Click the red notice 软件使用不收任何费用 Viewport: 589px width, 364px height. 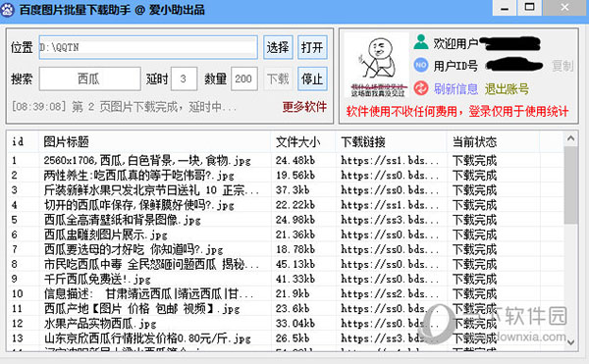(457, 112)
